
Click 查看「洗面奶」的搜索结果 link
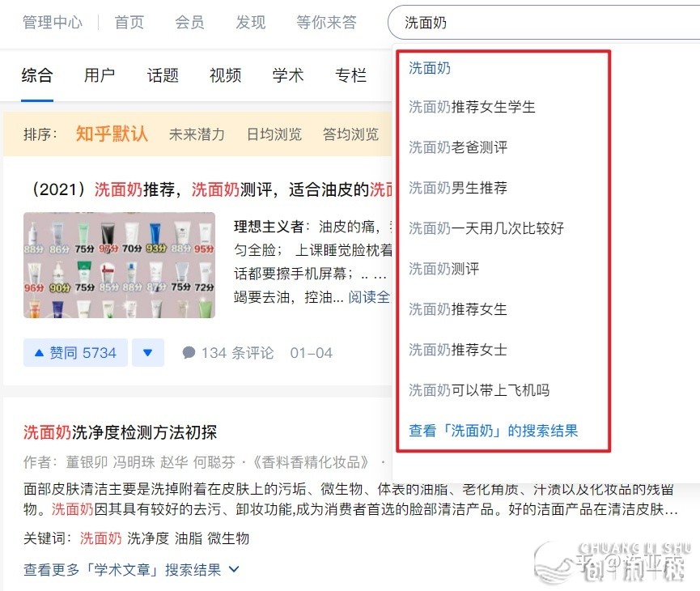[494, 431]
